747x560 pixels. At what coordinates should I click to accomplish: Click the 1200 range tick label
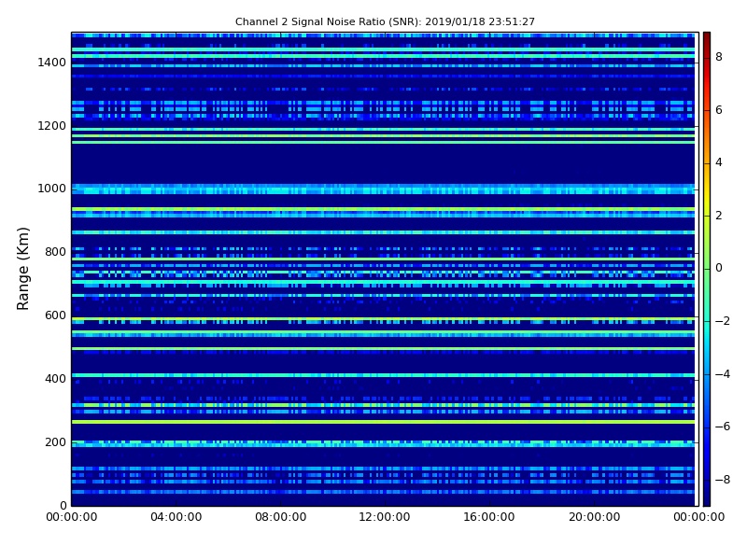51,126
